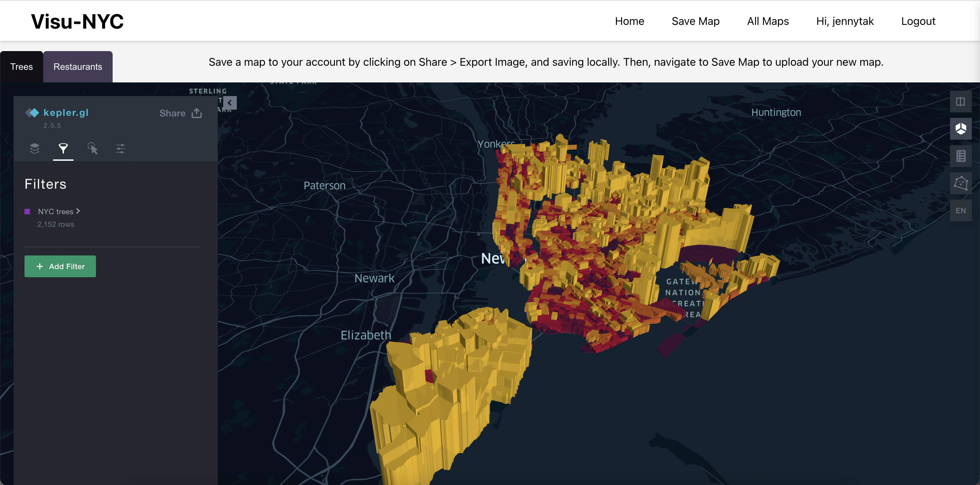980x485 pixels.
Task: Collapse the side panel arrow
Action: [230, 103]
